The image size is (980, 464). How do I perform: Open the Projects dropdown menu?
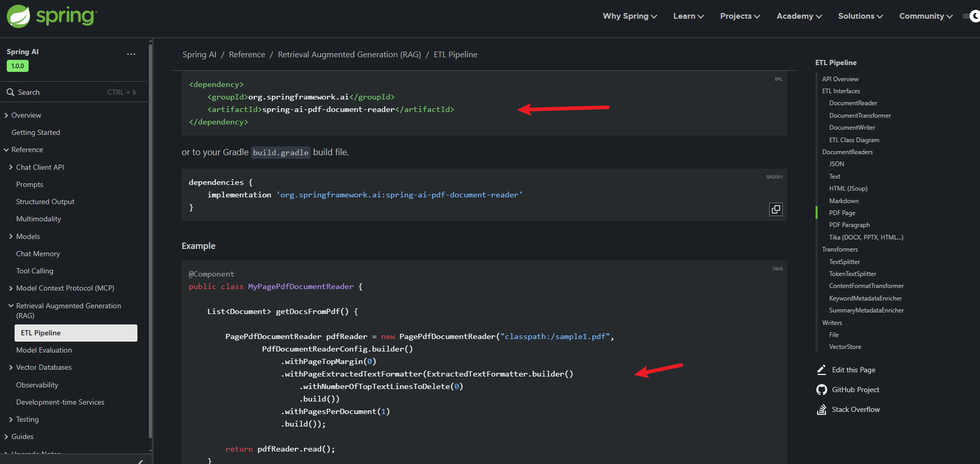[x=740, y=16]
